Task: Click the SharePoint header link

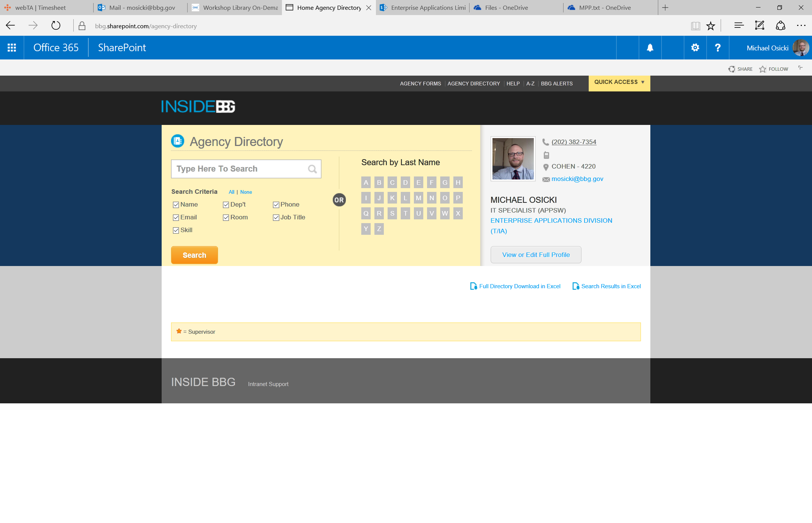Action: 122,48
